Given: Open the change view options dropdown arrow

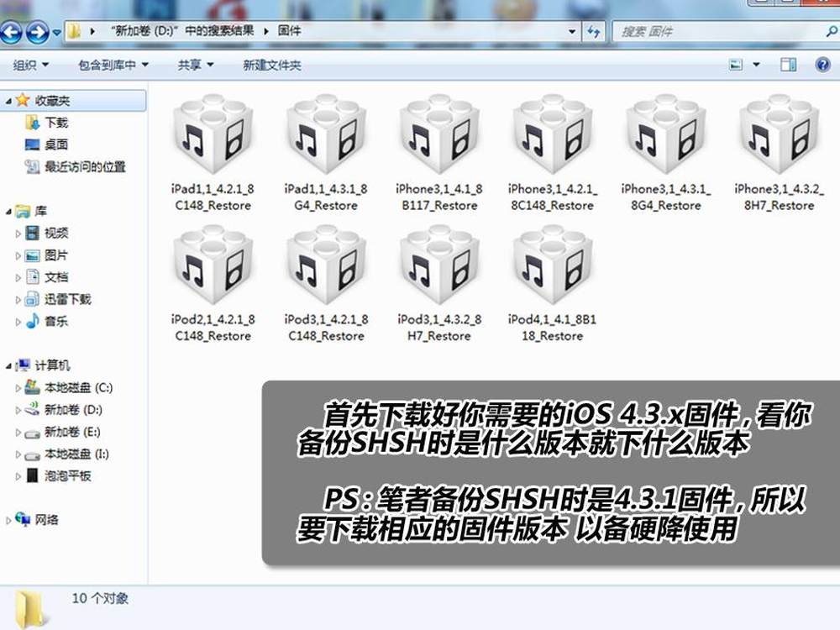Looking at the screenshot, I should [x=756, y=65].
